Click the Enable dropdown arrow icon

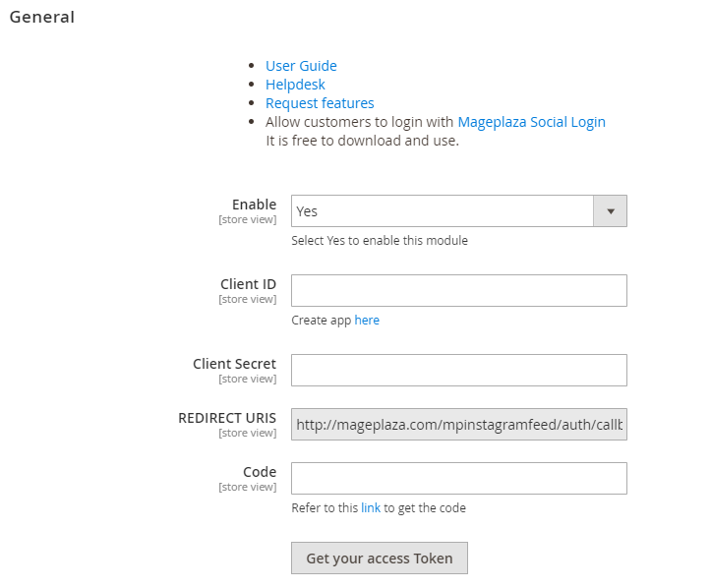coord(610,211)
